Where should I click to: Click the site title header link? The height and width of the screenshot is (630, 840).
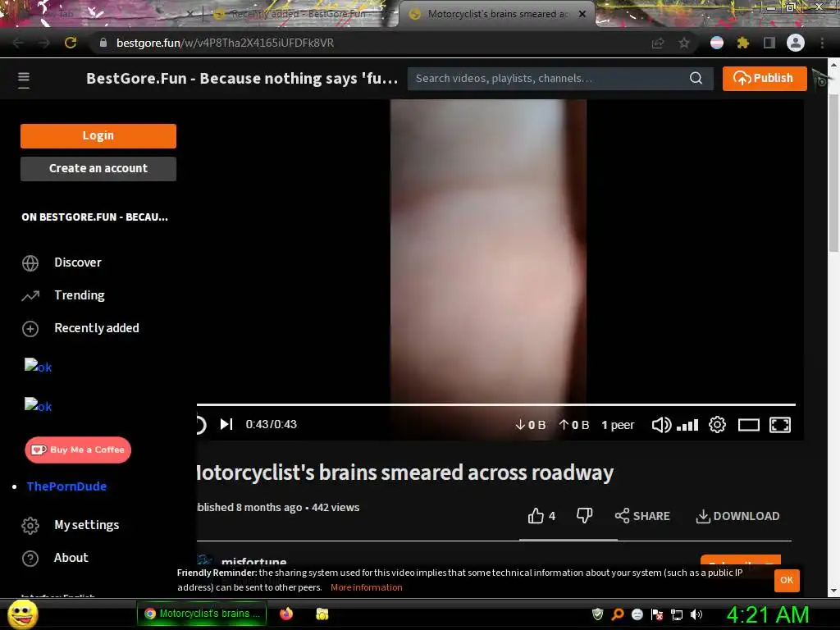(x=242, y=78)
